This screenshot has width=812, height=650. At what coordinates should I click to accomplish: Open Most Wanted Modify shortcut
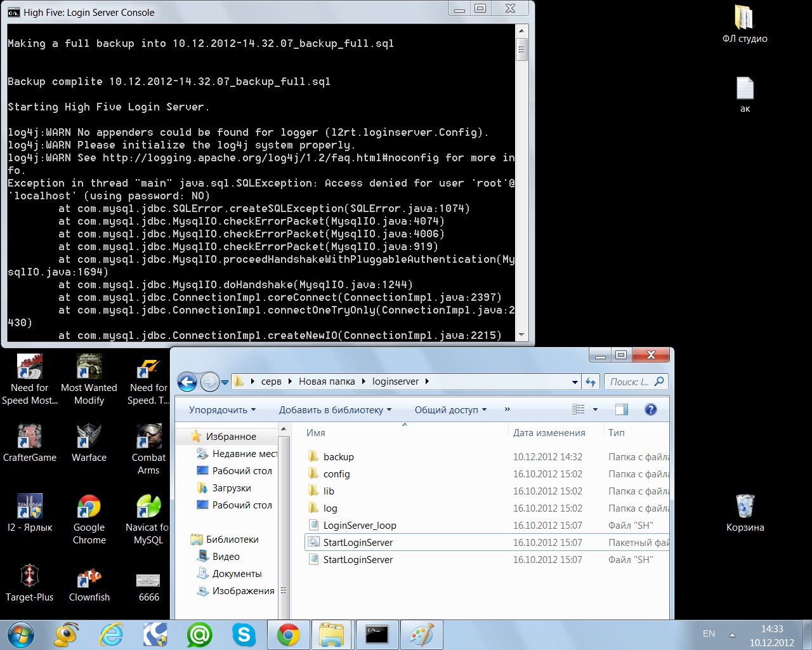(x=89, y=379)
